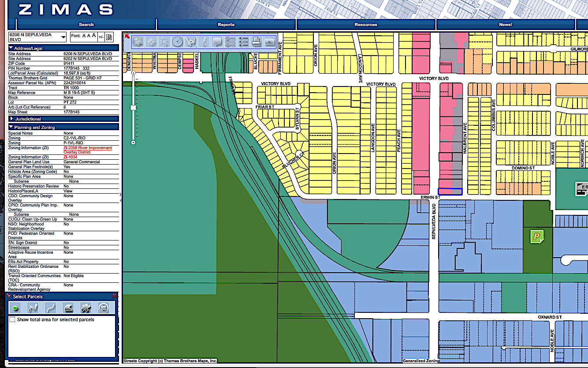Open the 6206 N Sepulveda Blvd address dropdown
The image size is (588, 368).
63,37
